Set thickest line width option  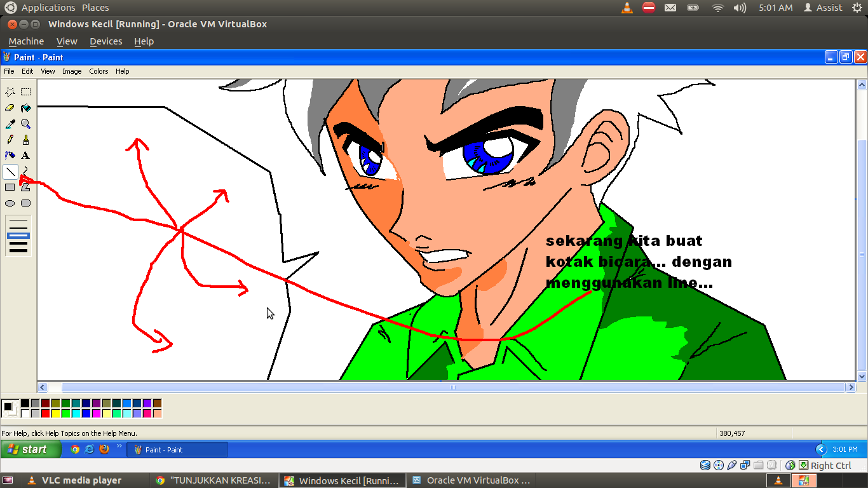(x=18, y=250)
